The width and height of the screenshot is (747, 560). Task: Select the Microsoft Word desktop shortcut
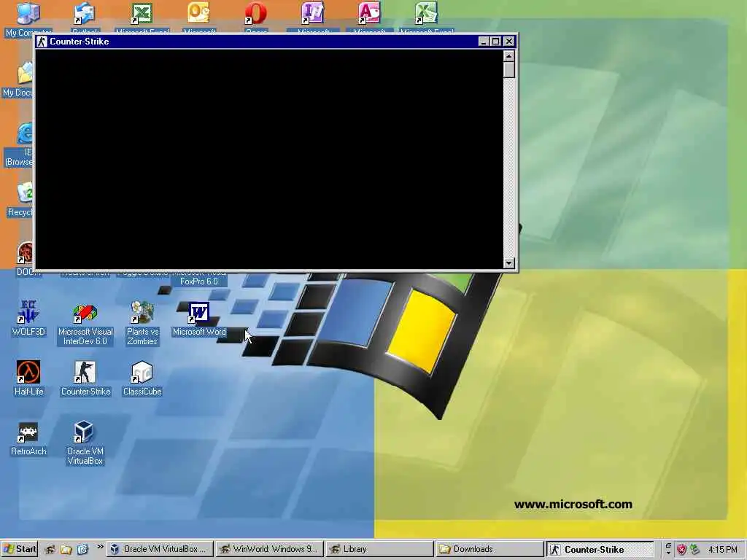pyautogui.click(x=198, y=312)
